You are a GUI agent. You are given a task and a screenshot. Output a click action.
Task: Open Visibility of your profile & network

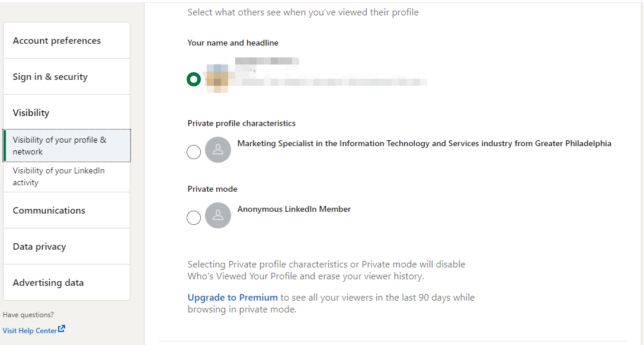click(x=59, y=146)
